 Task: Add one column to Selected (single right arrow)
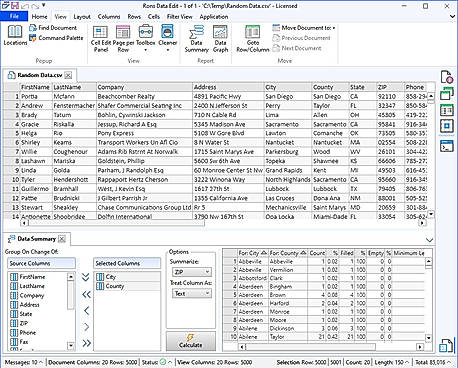(86, 327)
